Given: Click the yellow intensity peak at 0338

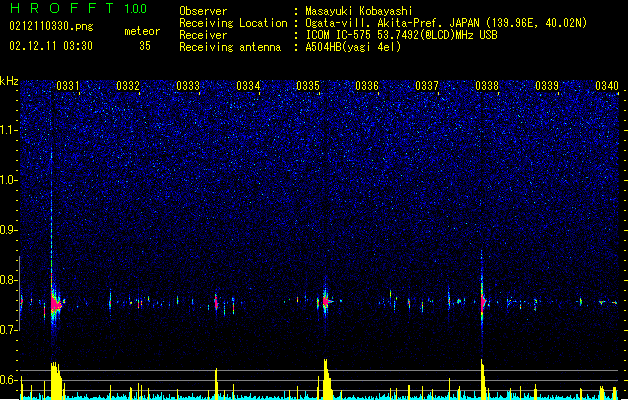Looking at the screenshot, I should (x=483, y=379).
